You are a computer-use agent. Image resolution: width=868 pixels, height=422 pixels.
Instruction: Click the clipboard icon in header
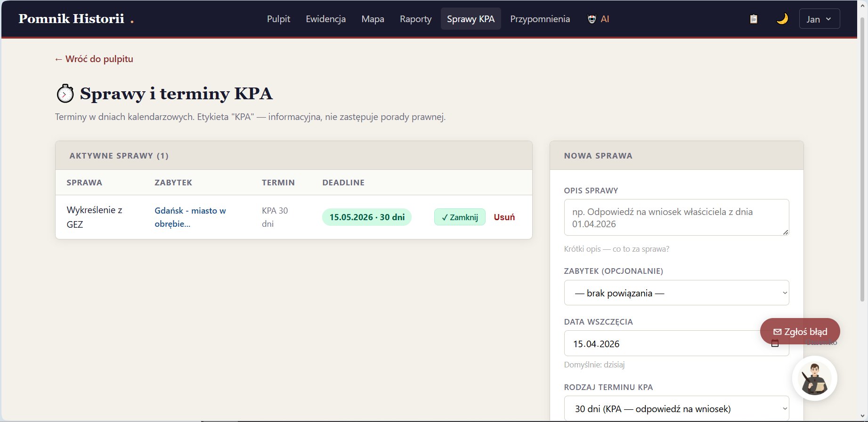click(754, 19)
